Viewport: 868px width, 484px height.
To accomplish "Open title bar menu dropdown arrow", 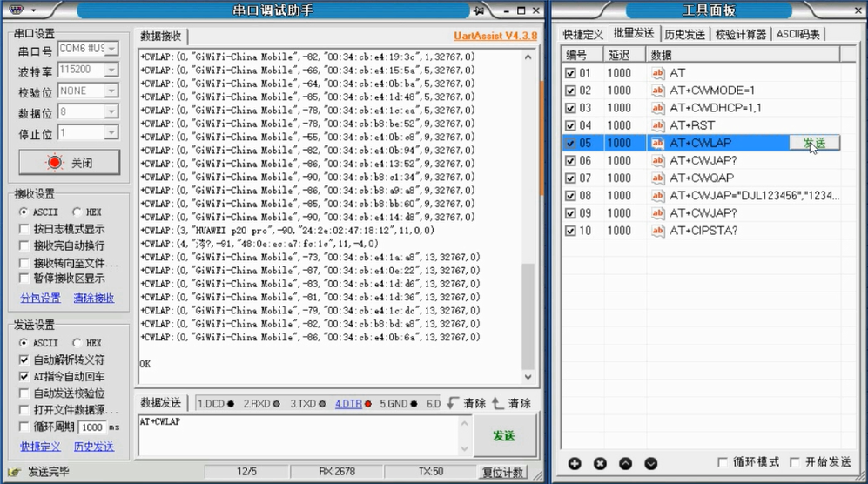I will (33, 10).
